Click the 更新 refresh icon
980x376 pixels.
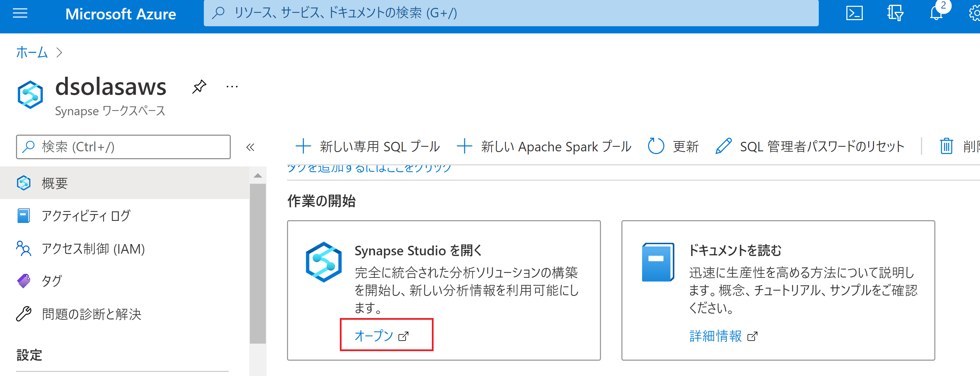pos(656,146)
